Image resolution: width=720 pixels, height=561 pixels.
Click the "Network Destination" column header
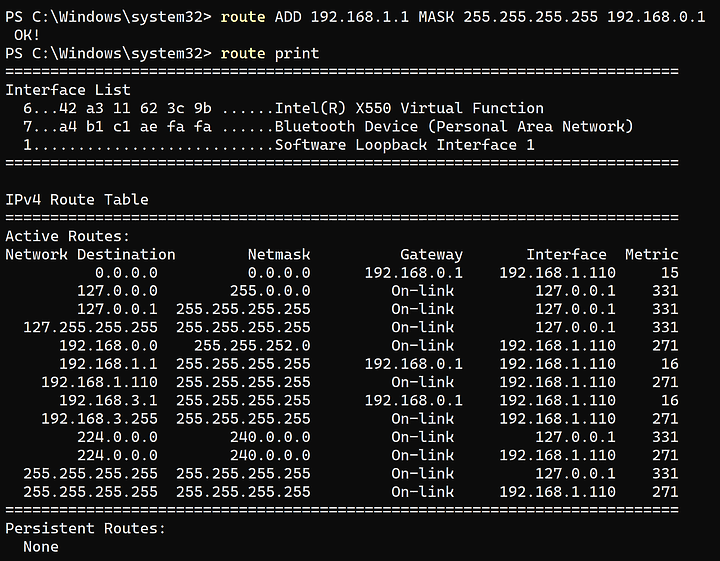[x=90, y=254]
